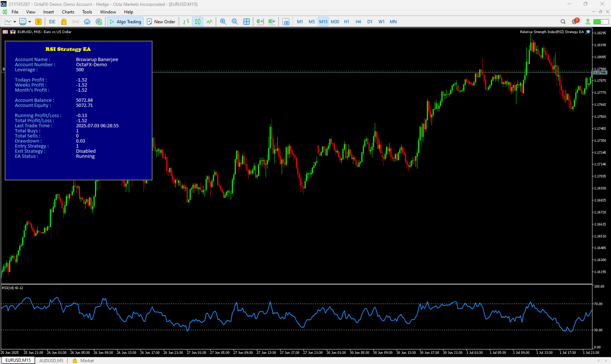The image size is (611, 364).
Task: Launch the IDE MetaEditor button
Action: [x=52, y=22]
